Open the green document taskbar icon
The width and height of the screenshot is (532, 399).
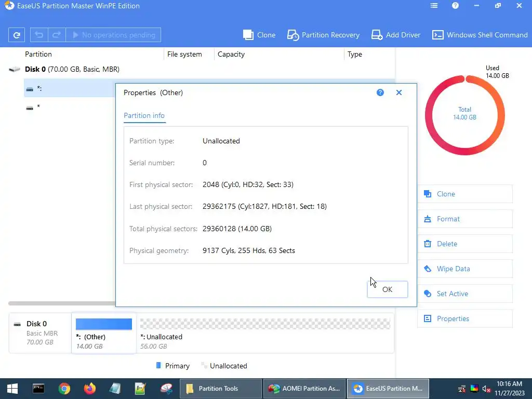coord(140,389)
